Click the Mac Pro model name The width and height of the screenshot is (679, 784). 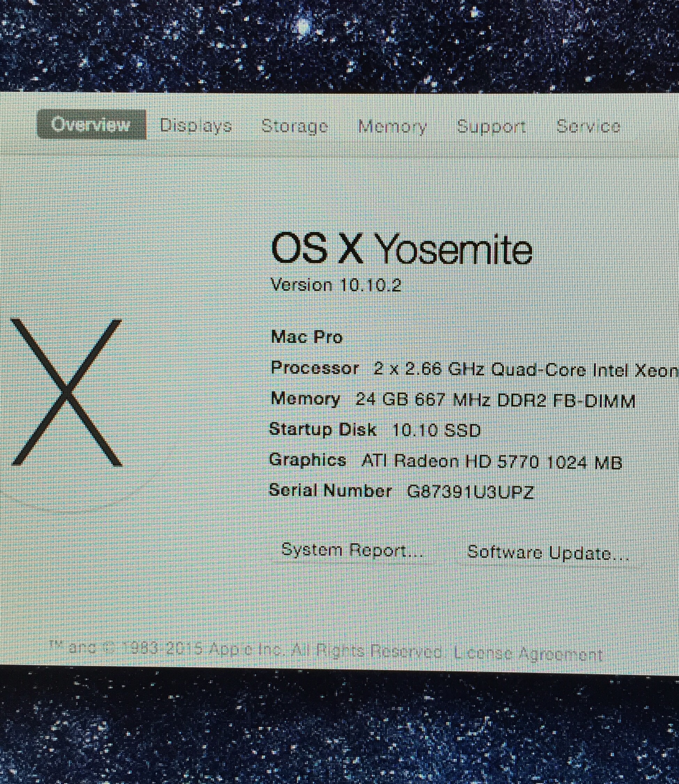[307, 337]
